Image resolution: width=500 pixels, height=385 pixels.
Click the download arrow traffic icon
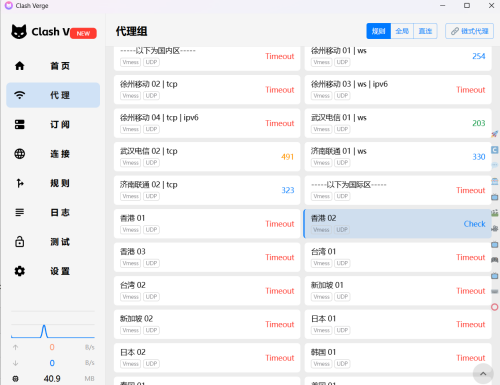(x=15, y=363)
